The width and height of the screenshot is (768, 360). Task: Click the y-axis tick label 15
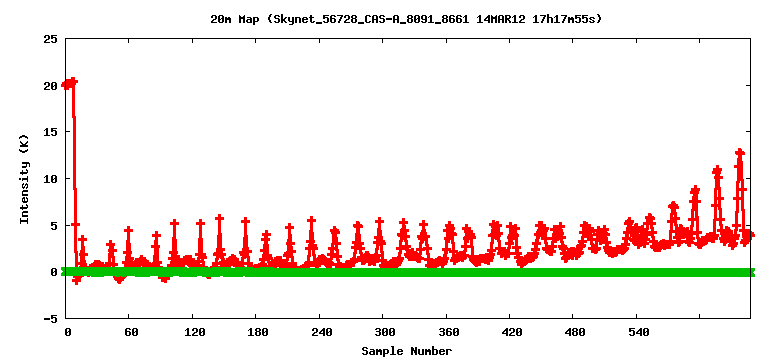[51, 132]
